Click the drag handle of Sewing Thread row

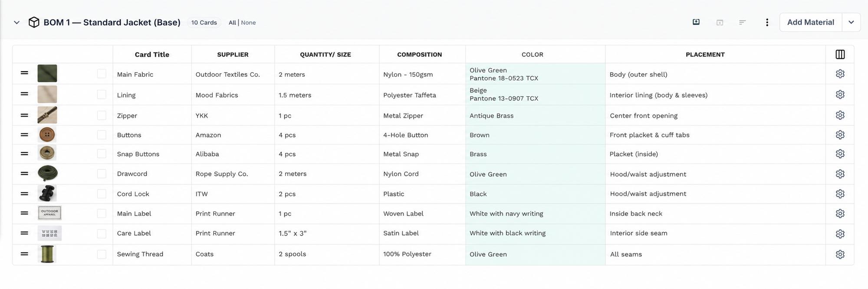coord(24,254)
